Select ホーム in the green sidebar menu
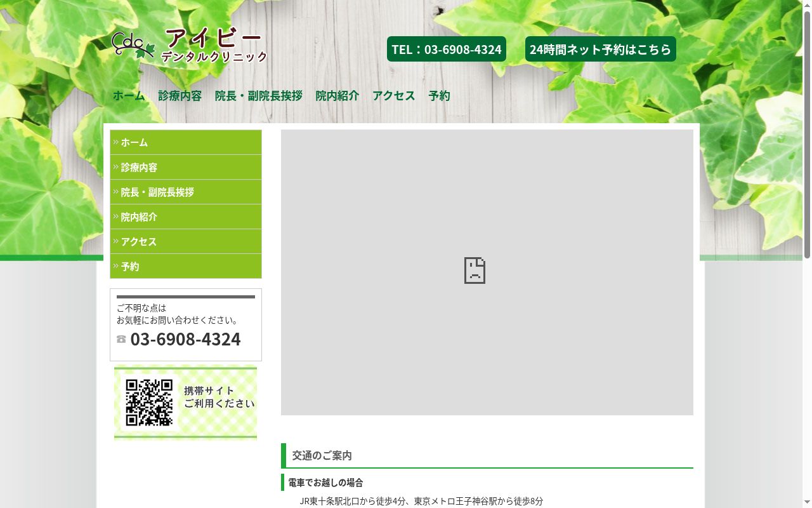 (x=186, y=142)
